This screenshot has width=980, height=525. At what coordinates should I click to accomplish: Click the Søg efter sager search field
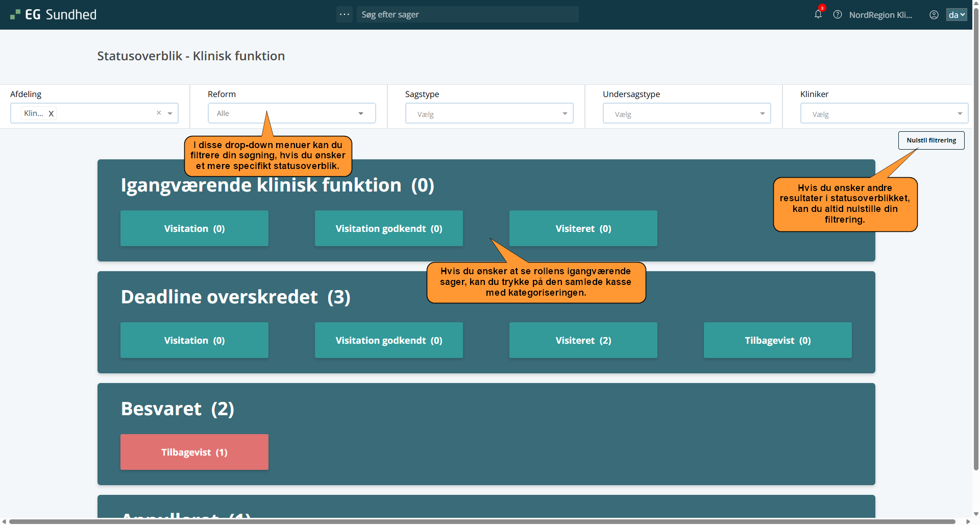[467, 14]
